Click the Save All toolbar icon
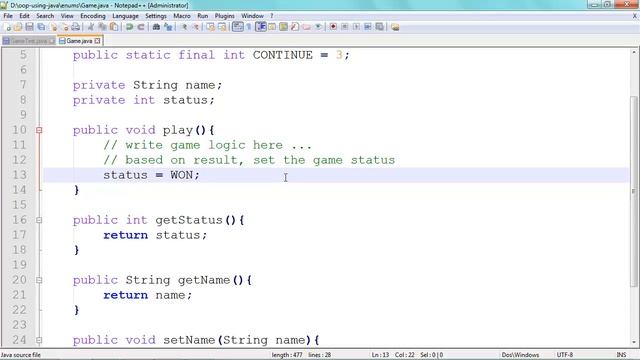This screenshot has height=360, width=640. point(41,27)
